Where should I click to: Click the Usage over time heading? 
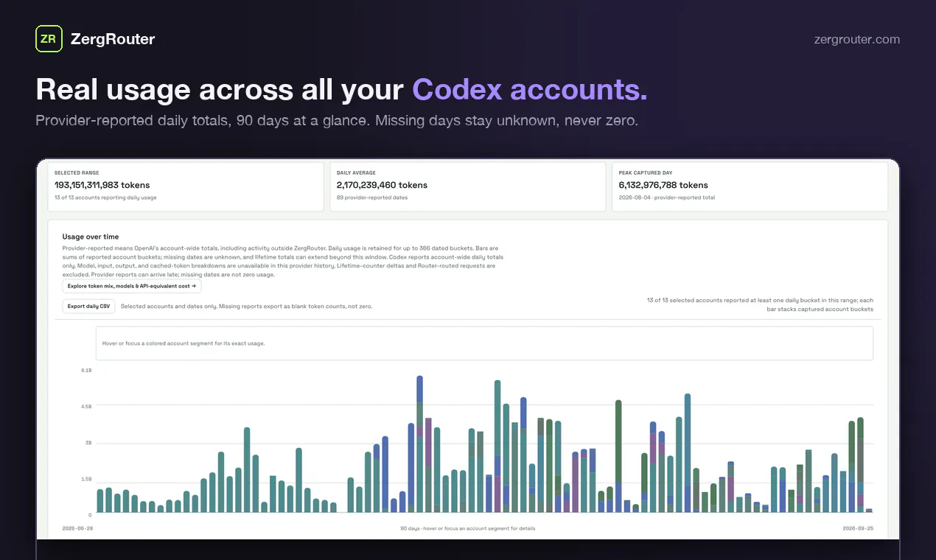click(91, 237)
